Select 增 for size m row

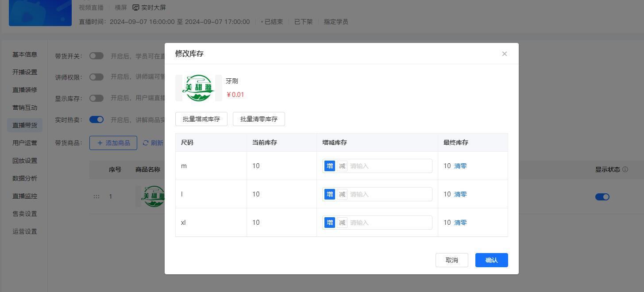pyautogui.click(x=330, y=166)
